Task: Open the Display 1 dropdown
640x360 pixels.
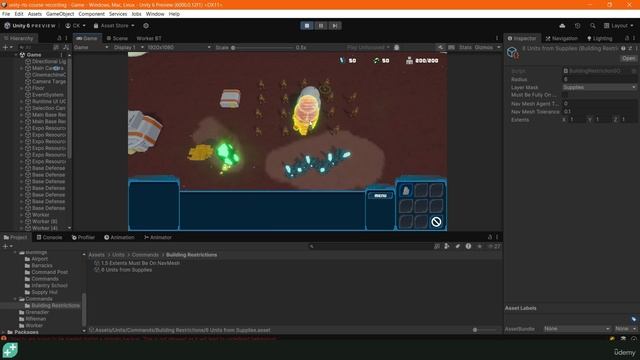Action: click(129, 47)
